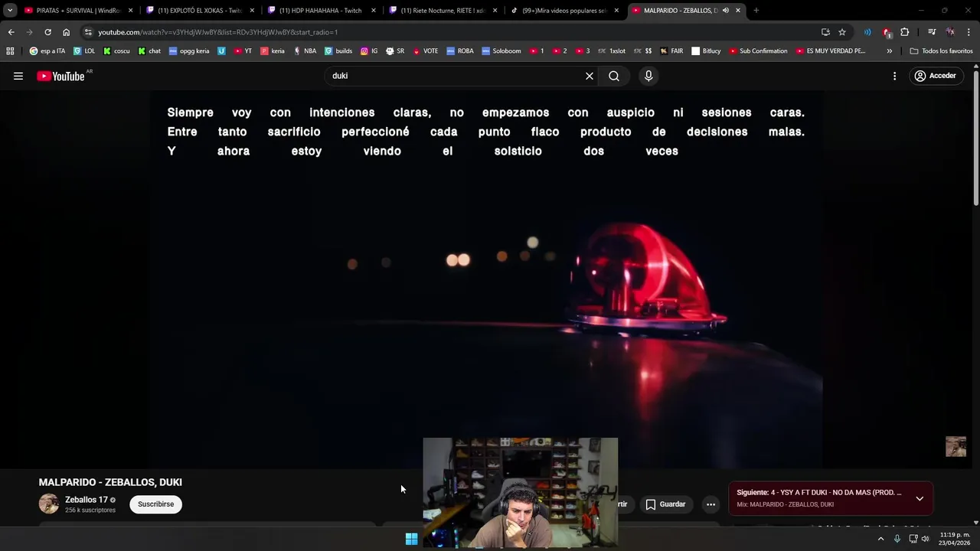Open YouTube settings three-dot menu
This screenshot has width=980, height=551.
[x=894, y=76]
